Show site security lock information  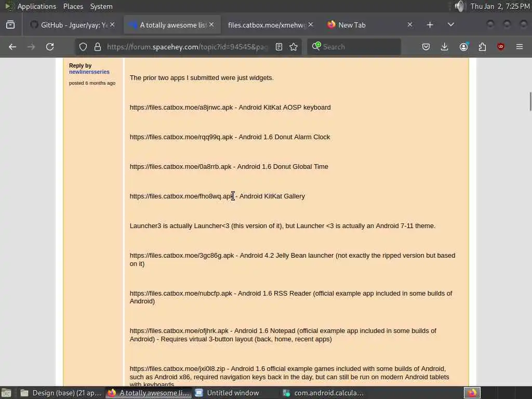[x=98, y=47]
